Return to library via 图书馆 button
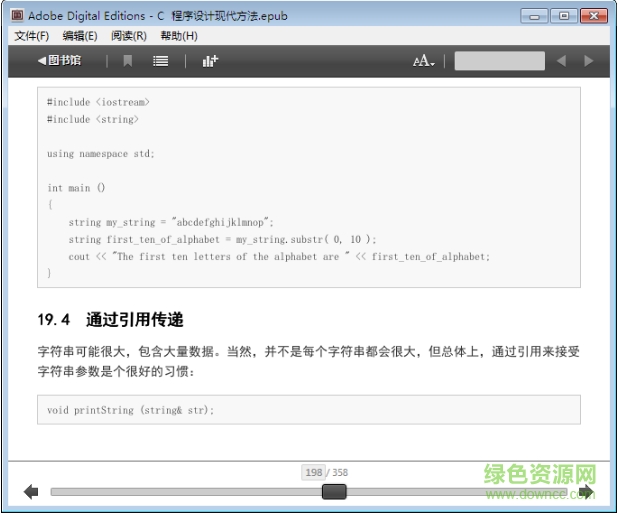619x513 pixels. tap(59, 61)
